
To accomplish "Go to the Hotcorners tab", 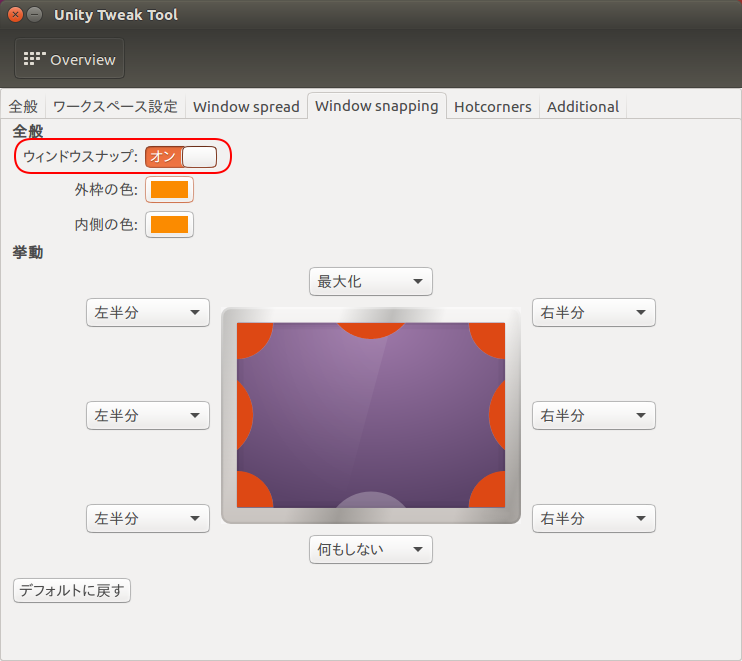I will pos(493,106).
